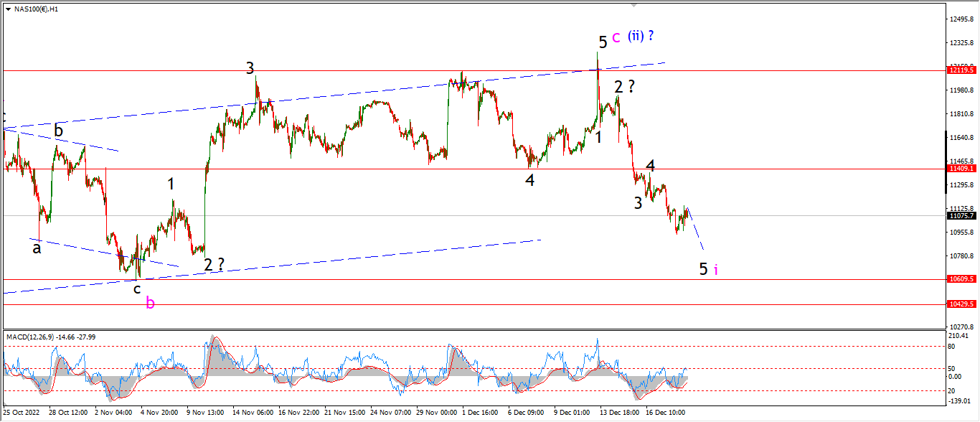Select the pink 'b' wave label
Viewport: 980px width, 422px height.
tap(150, 303)
